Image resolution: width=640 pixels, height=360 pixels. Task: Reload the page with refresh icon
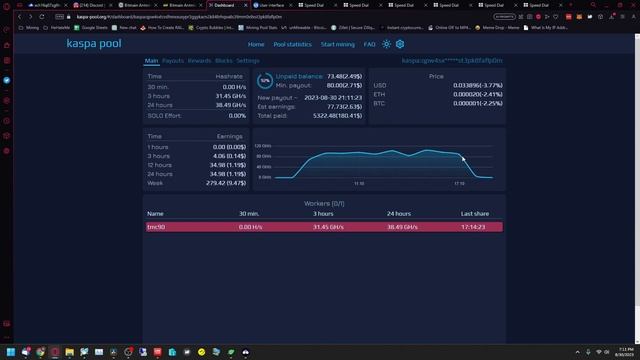click(x=42, y=17)
